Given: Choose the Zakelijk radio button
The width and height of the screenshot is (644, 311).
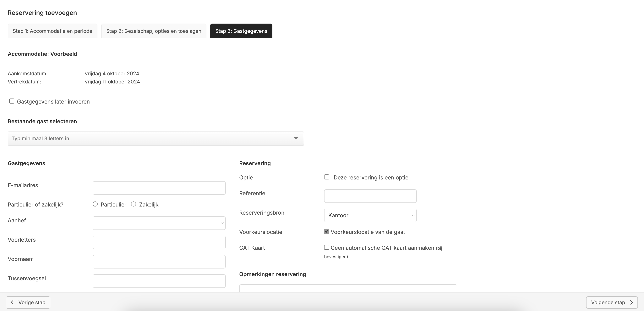Looking at the screenshot, I should click(134, 204).
